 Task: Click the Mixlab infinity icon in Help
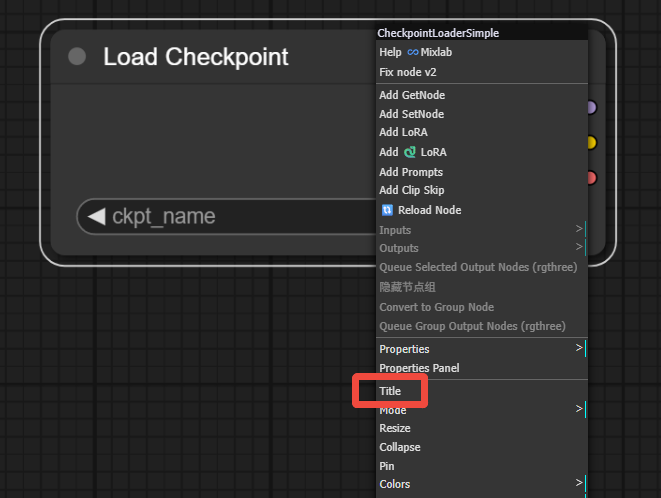(x=412, y=52)
